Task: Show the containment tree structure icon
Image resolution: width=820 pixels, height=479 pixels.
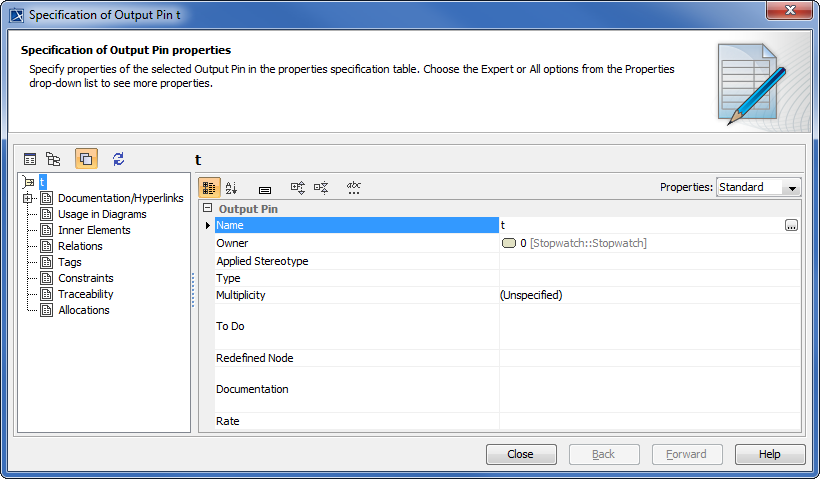Action: coord(53,159)
